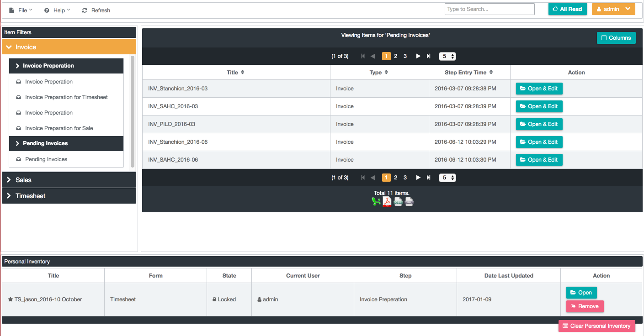Click TS_jason_2016-10 October title text
This screenshot has width=644, height=336.
click(48, 299)
